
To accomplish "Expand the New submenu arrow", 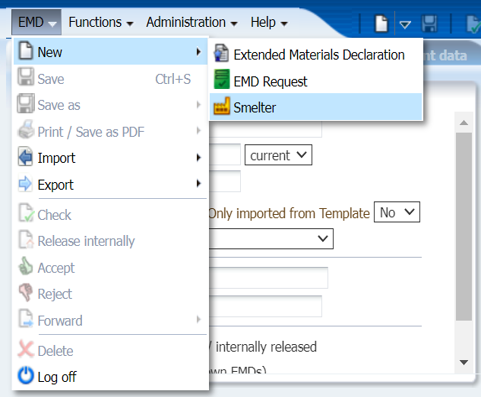I will tap(199, 52).
